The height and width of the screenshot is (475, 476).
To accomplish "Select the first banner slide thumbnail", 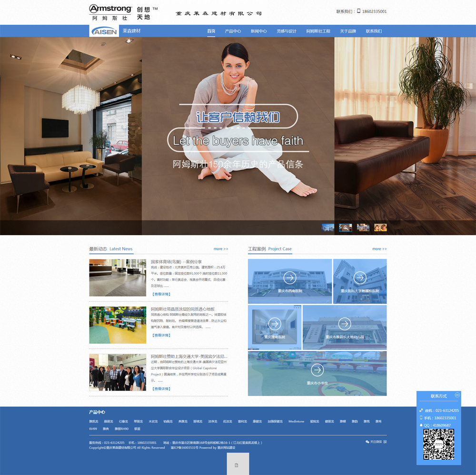I will click(328, 228).
